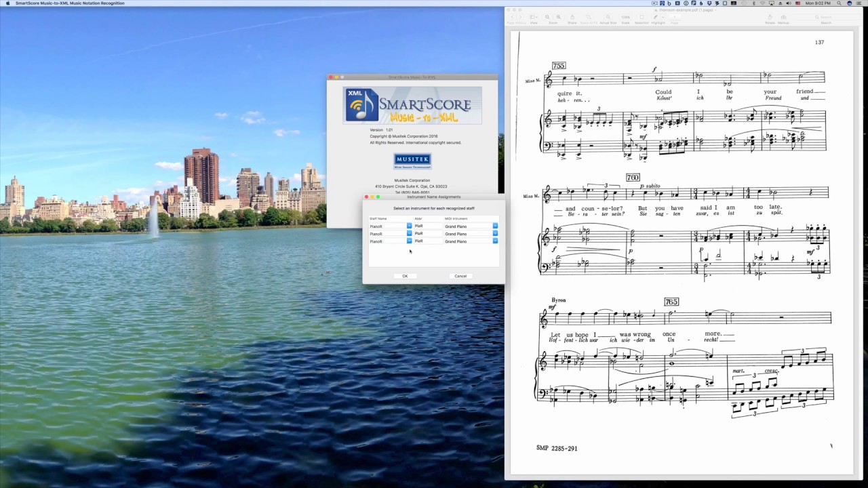Viewport: 868px width, 488px height.
Task: Click AirPlay display icon in menu bar
Action: click(x=772, y=3)
